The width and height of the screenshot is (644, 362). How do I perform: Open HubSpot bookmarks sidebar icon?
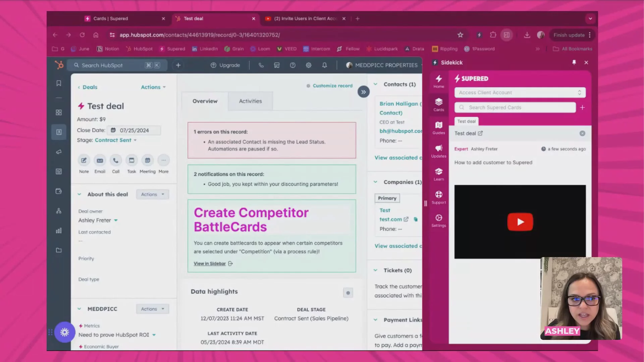tap(59, 83)
